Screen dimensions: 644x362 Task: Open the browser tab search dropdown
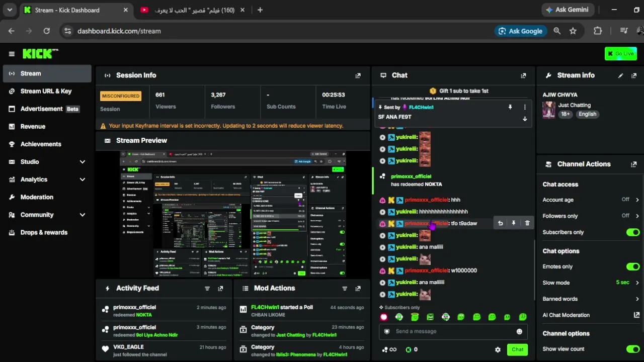click(9, 10)
